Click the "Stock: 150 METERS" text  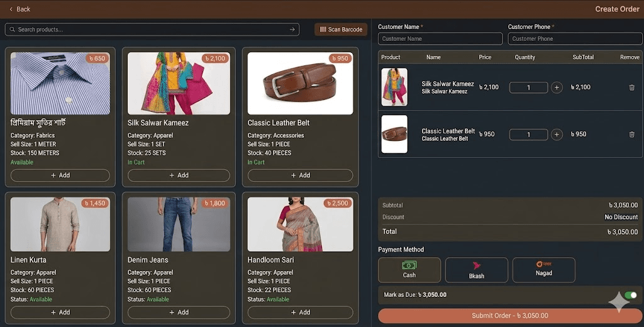pyautogui.click(x=35, y=153)
